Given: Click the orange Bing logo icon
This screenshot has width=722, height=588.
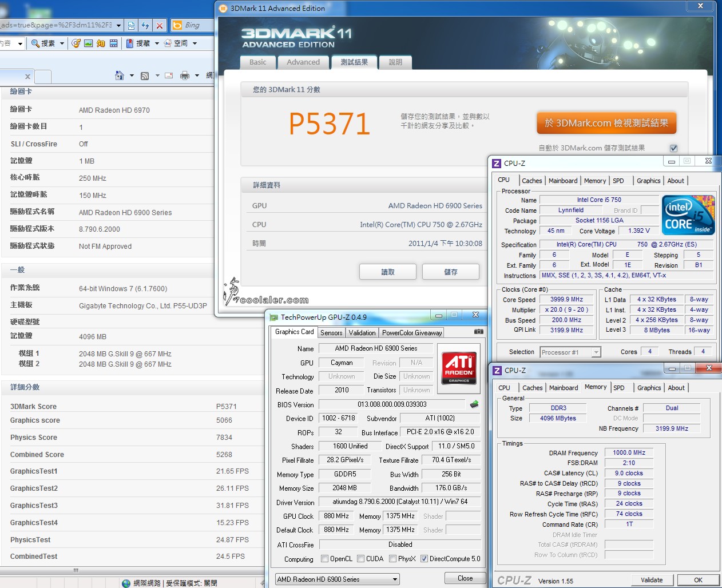Looking at the screenshot, I should click(177, 25).
